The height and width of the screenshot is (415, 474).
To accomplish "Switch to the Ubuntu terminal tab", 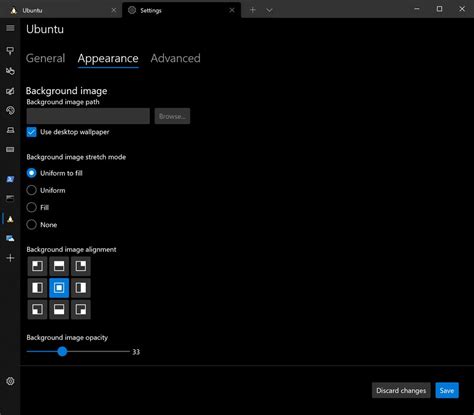I will [x=61, y=10].
